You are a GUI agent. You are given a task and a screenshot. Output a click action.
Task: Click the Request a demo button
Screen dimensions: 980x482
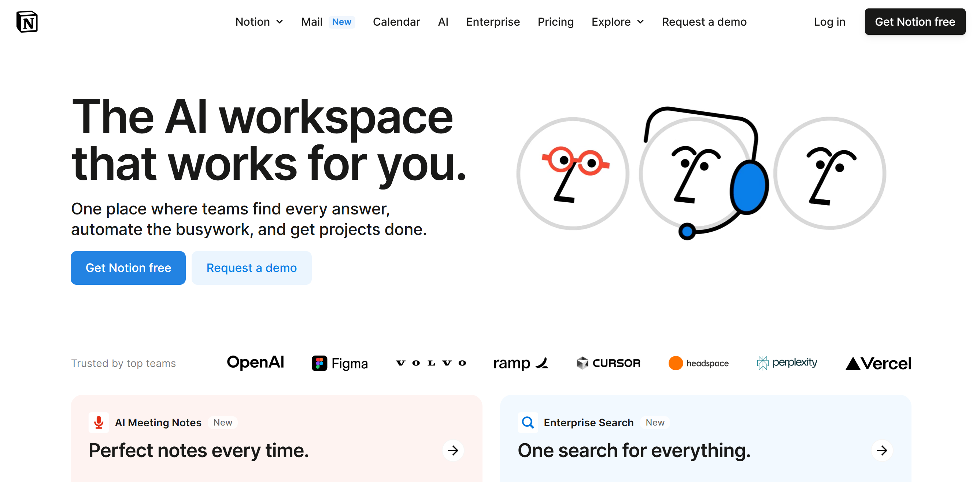coord(251,268)
